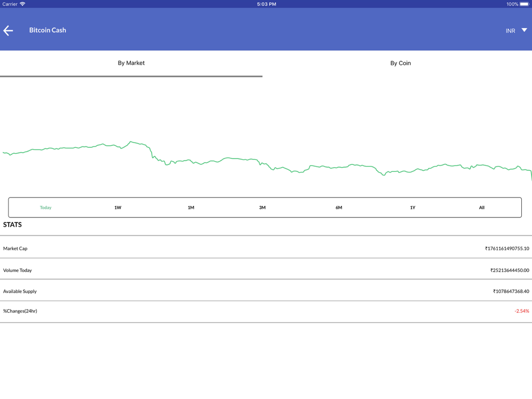Select the 1Y chart range
Image resolution: width=532 pixels, height=399 pixels.
point(413,207)
